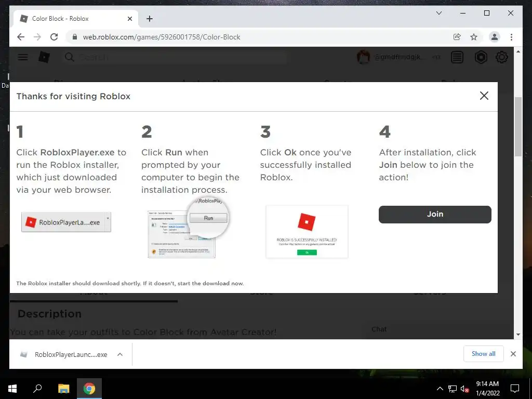Click the vertical scrollbar thumb
The height and width of the screenshot is (399, 532).
[x=518, y=127]
